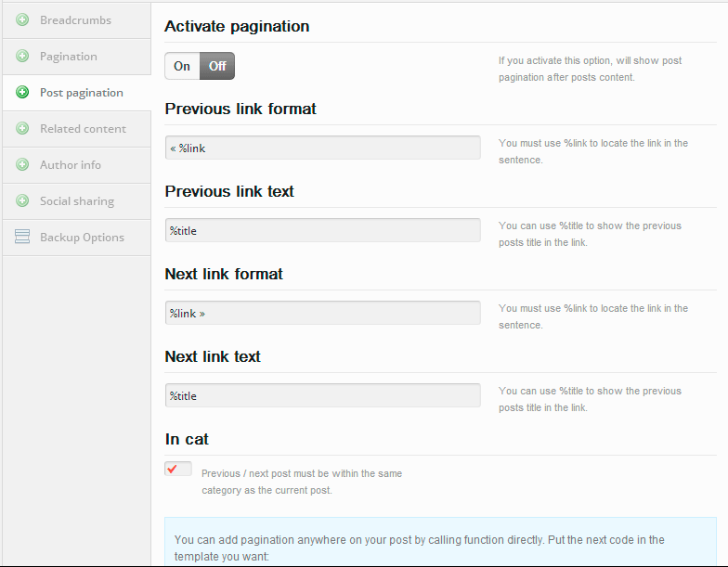Switch Activate pagination to On
The image size is (728, 567).
pyautogui.click(x=182, y=66)
